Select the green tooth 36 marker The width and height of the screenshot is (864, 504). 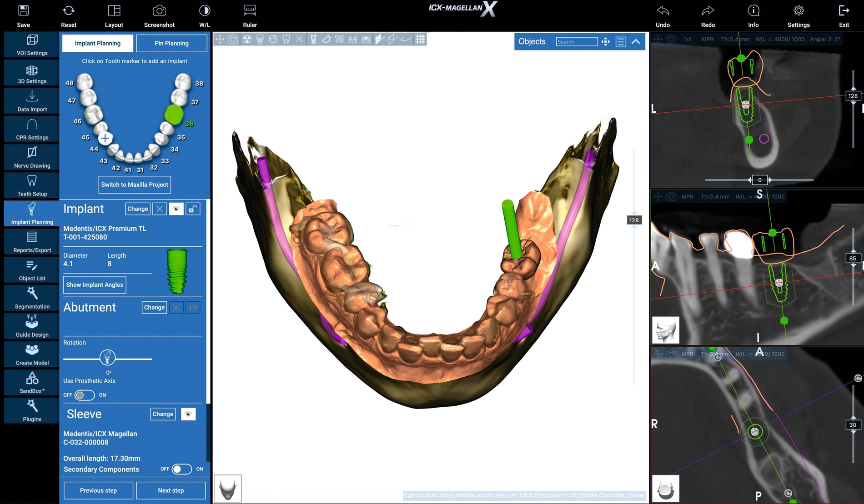point(174,115)
